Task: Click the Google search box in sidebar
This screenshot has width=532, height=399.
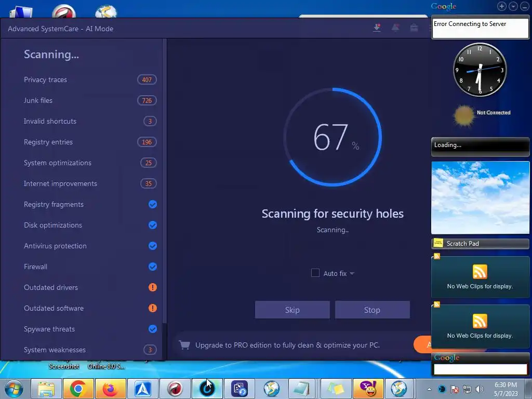Action: [480, 369]
